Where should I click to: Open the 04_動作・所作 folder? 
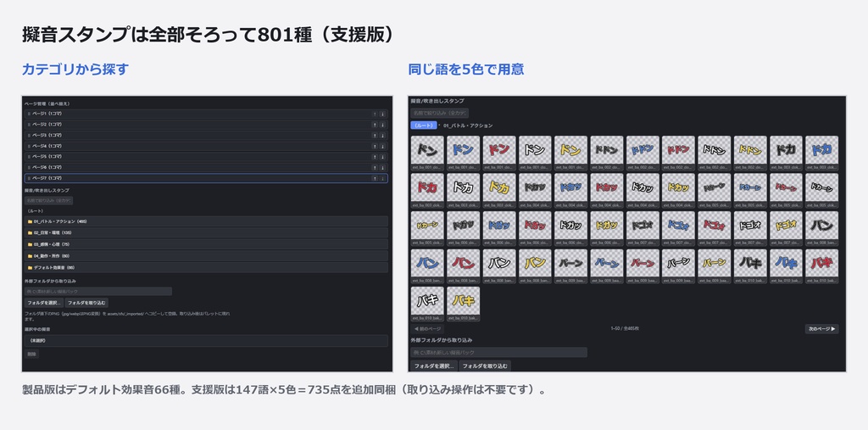pyautogui.click(x=206, y=256)
